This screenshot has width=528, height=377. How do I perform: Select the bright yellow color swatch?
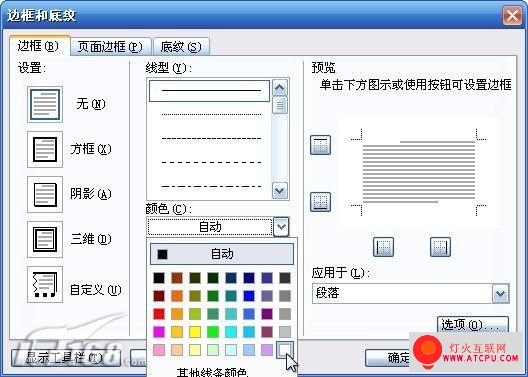(195, 332)
